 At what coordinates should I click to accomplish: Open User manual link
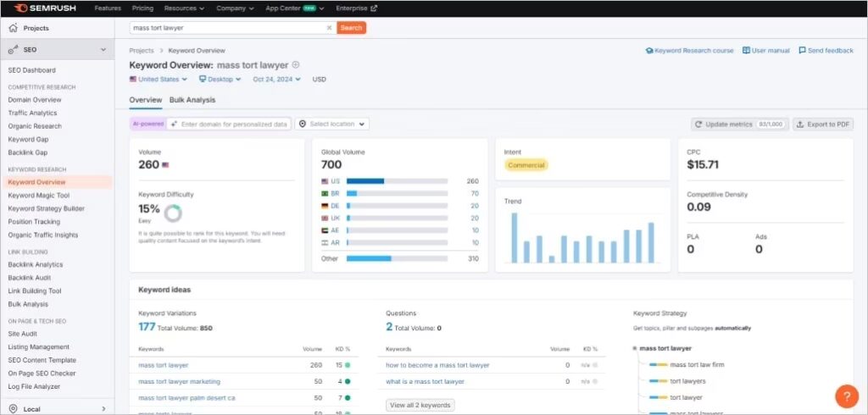766,50
